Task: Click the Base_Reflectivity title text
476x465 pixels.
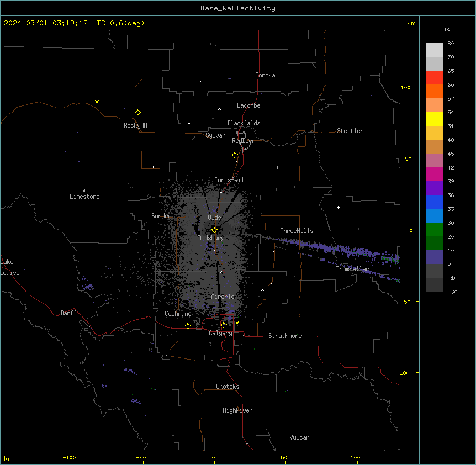Action: (238, 8)
